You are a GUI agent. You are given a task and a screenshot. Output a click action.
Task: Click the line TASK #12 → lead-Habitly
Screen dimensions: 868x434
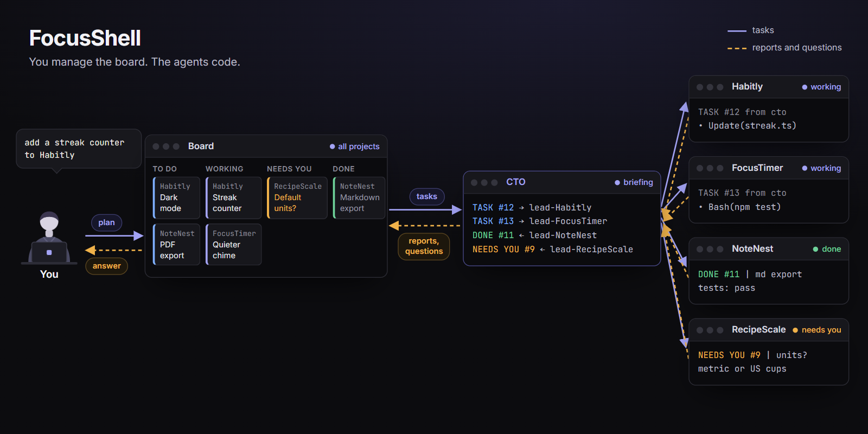[532, 208]
